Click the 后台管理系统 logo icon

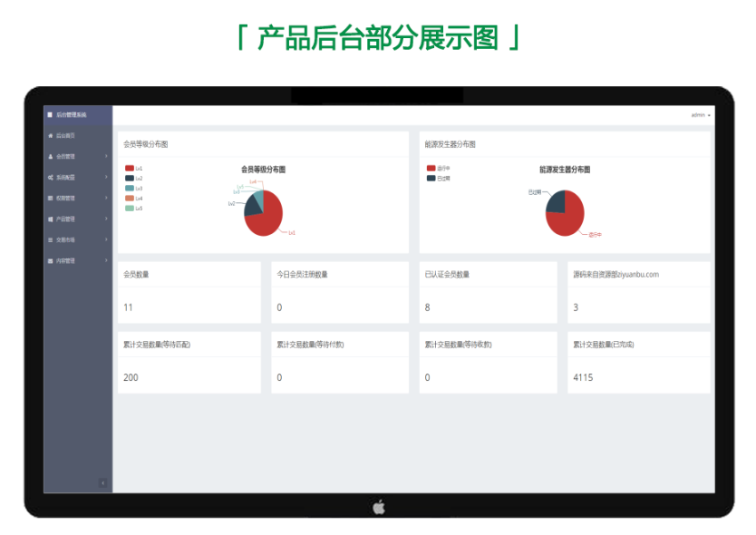coord(50,115)
